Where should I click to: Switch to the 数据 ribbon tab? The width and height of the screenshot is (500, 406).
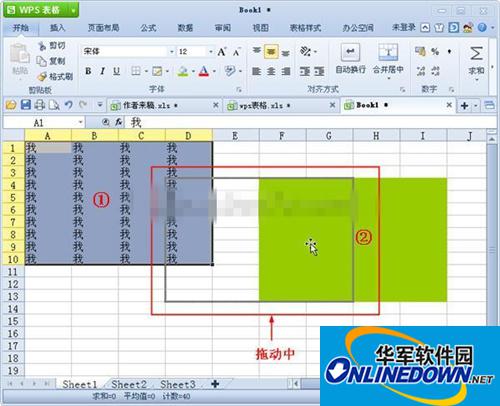pyautogui.click(x=185, y=28)
